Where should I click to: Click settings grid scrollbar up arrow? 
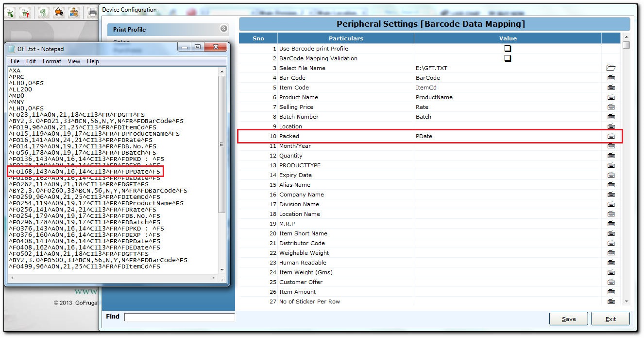pyautogui.click(x=626, y=37)
